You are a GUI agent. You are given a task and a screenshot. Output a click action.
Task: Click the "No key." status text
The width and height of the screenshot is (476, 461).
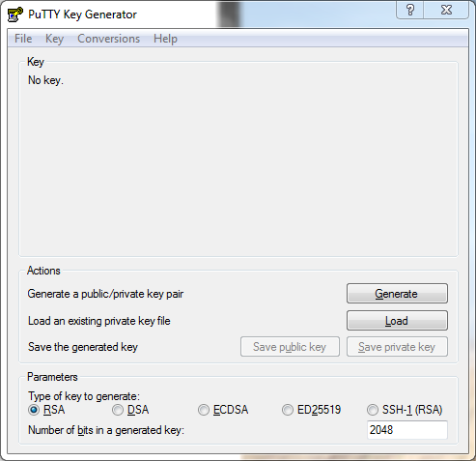click(x=45, y=80)
